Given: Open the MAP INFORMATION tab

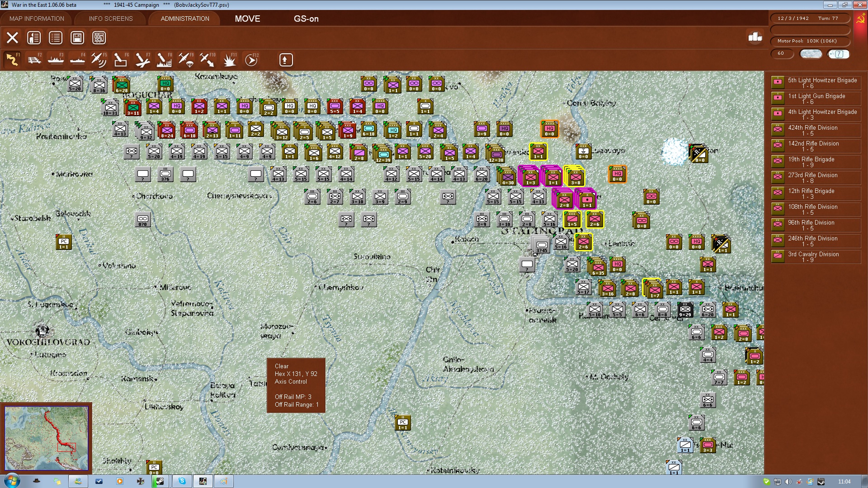Looking at the screenshot, I should [x=37, y=19].
